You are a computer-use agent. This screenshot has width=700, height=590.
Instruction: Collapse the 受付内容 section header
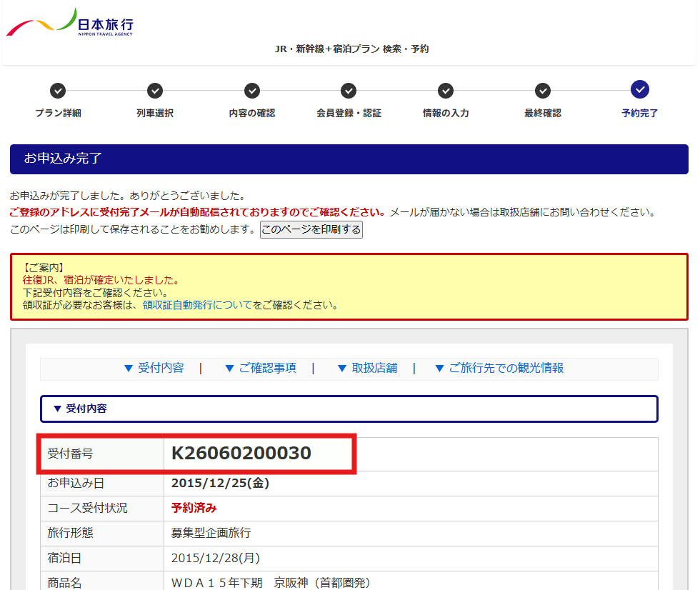pos(349,409)
